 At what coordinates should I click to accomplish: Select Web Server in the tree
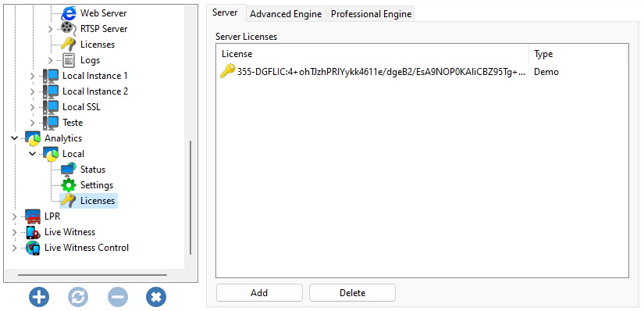coord(104,13)
